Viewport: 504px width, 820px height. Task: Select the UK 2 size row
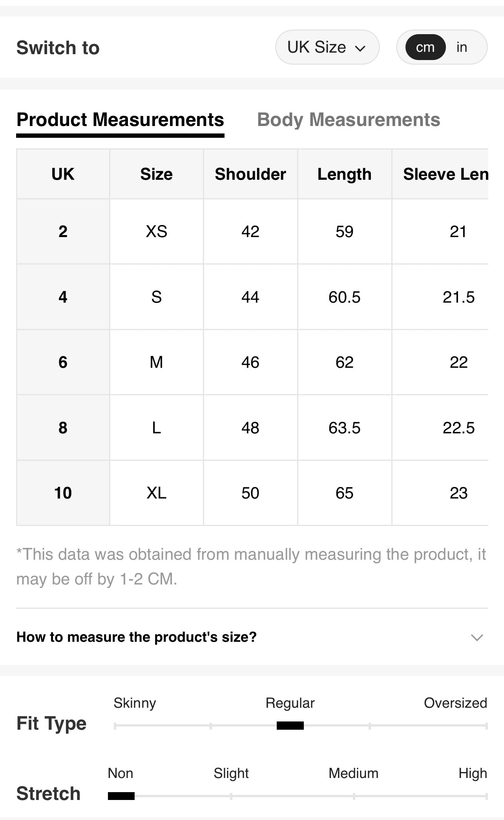[x=63, y=231]
